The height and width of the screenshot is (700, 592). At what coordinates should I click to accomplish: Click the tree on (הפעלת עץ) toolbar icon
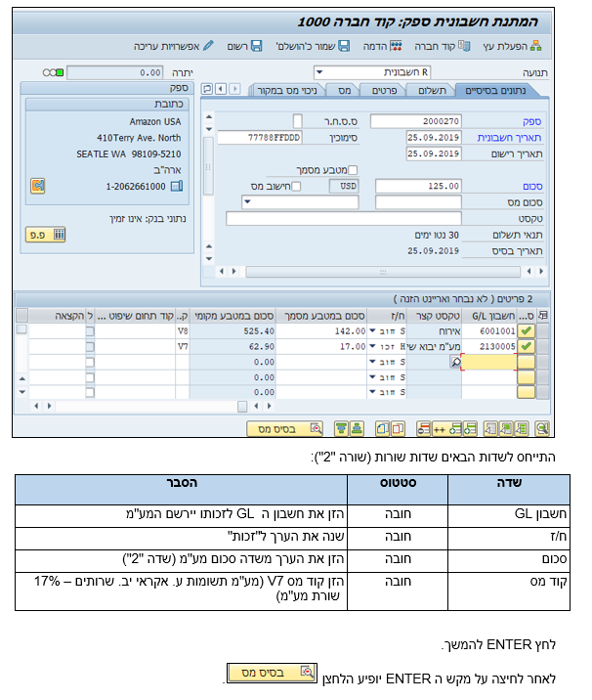point(535,46)
